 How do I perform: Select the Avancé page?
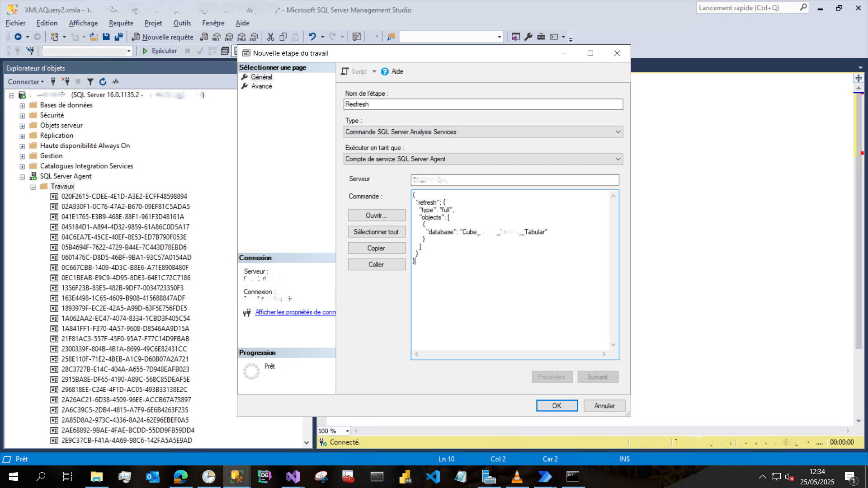[261, 86]
